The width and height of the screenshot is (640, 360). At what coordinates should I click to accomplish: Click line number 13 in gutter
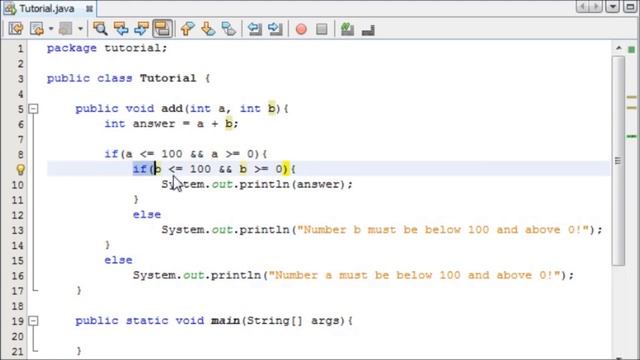18,230
